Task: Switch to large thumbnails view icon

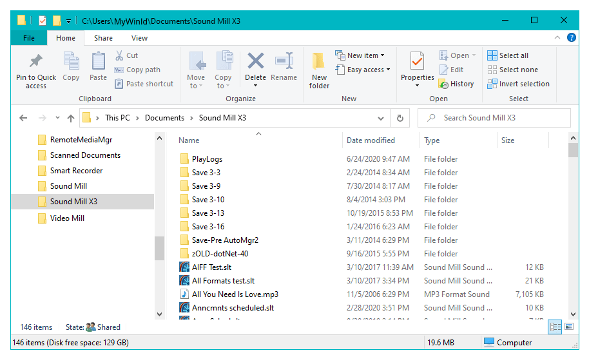Action: coord(569,327)
